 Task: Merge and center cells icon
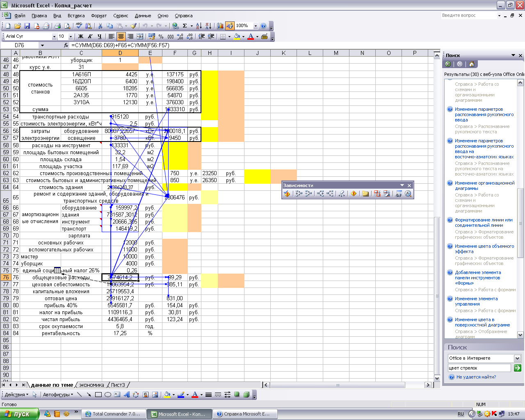140,37
